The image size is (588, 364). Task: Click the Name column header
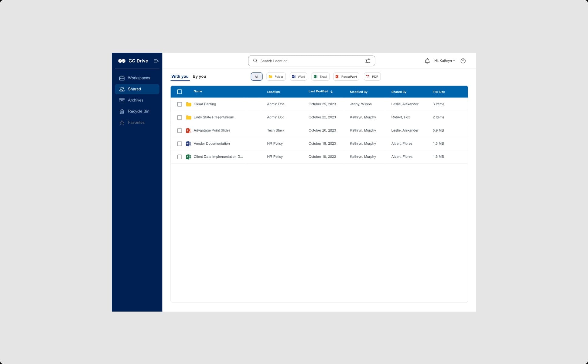pos(198,91)
